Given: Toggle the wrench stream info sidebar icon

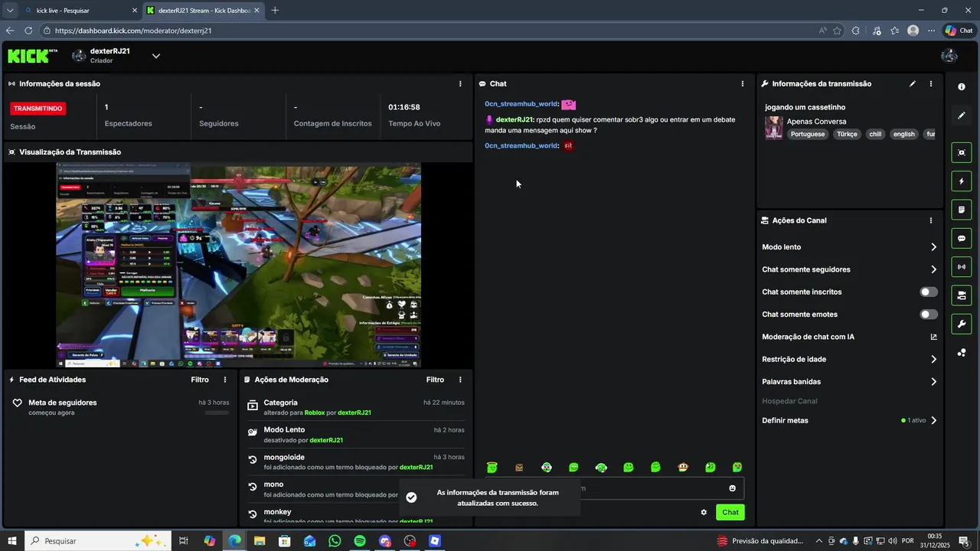Looking at the screenshot, I should tap(962, 324).
